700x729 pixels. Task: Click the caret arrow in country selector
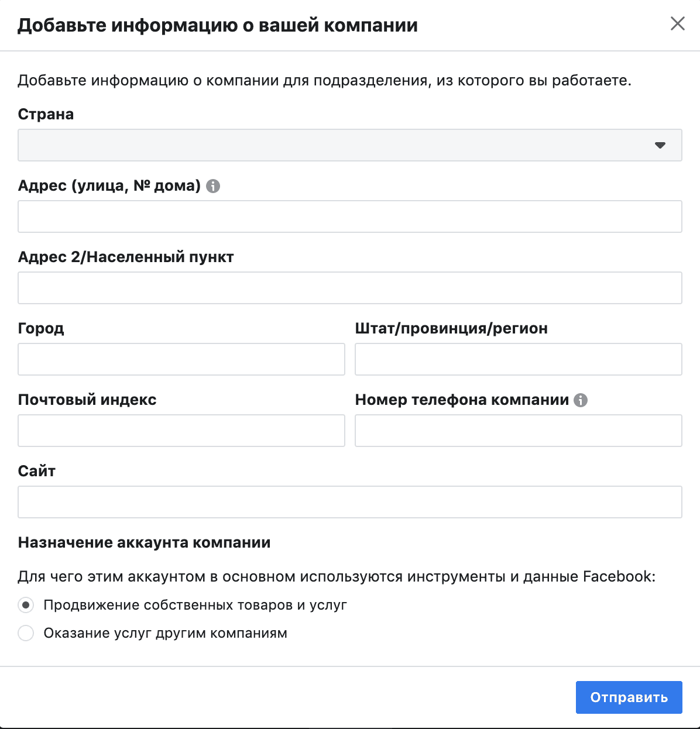point(660,145)
